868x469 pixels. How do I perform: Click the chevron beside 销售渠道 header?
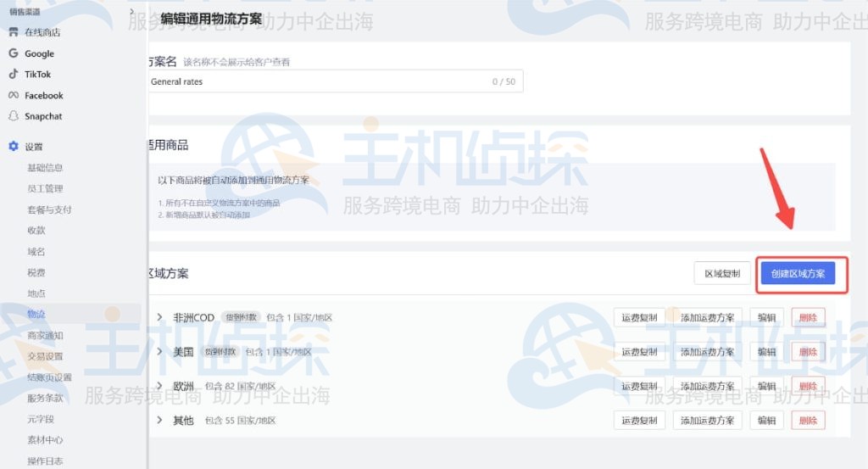(132, 11)
